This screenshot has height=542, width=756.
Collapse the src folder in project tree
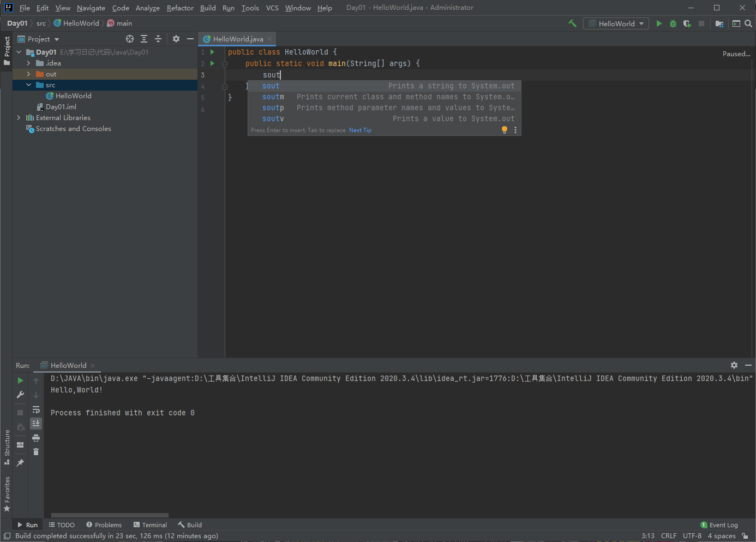28,85
